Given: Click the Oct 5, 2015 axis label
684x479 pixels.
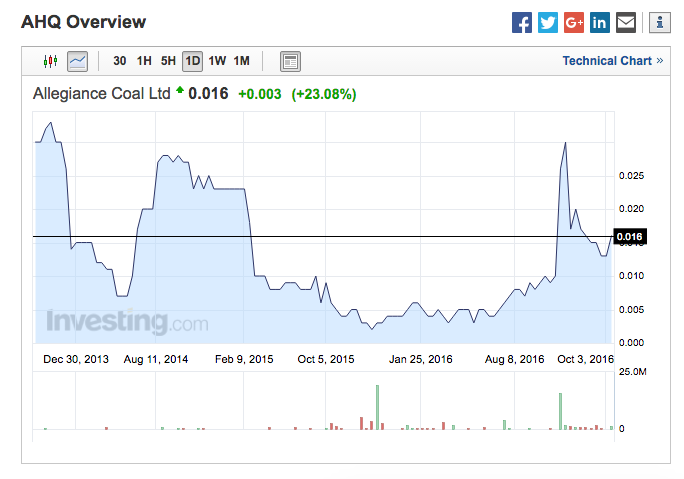Looking at the screenshot, I should tap(326, 359).
